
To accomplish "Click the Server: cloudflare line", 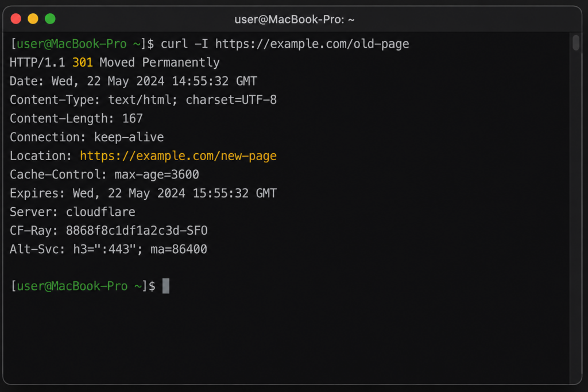I will coord(73,212).
